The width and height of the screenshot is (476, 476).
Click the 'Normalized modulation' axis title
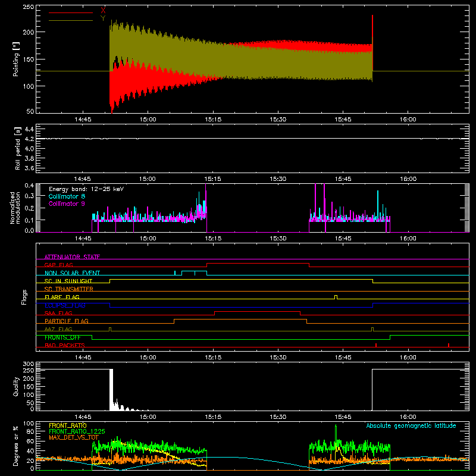15,208
